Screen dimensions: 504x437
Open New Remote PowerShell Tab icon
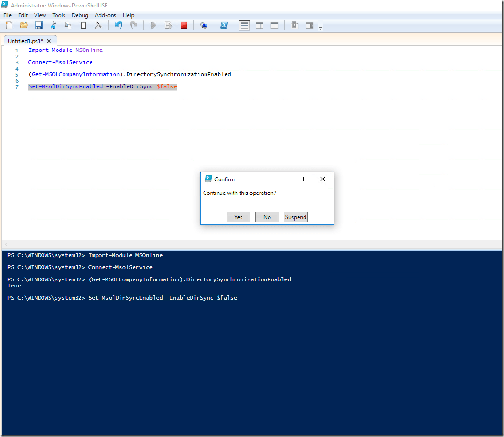click(204, 25)
